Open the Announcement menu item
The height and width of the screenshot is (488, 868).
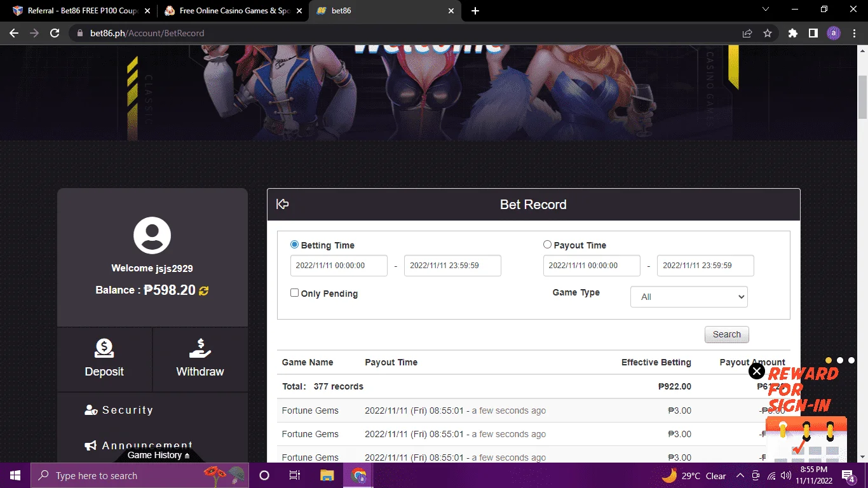click(139, 445)
